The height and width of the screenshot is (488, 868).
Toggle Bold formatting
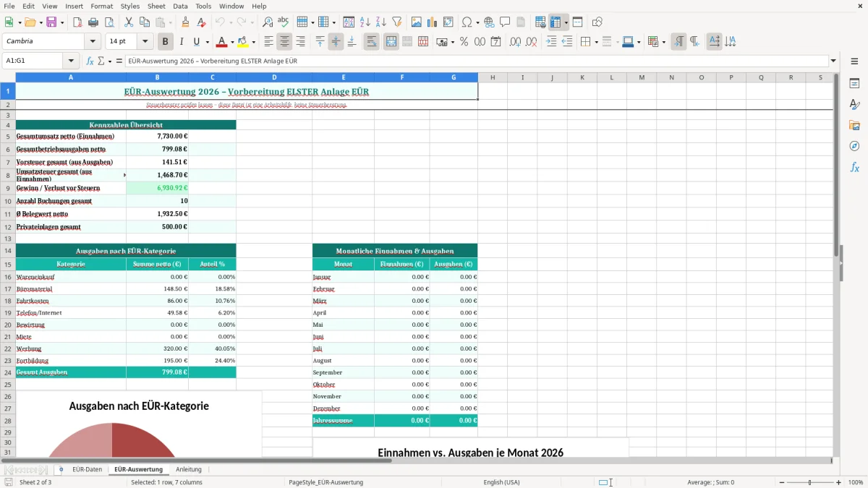click(x=165, y=42)
